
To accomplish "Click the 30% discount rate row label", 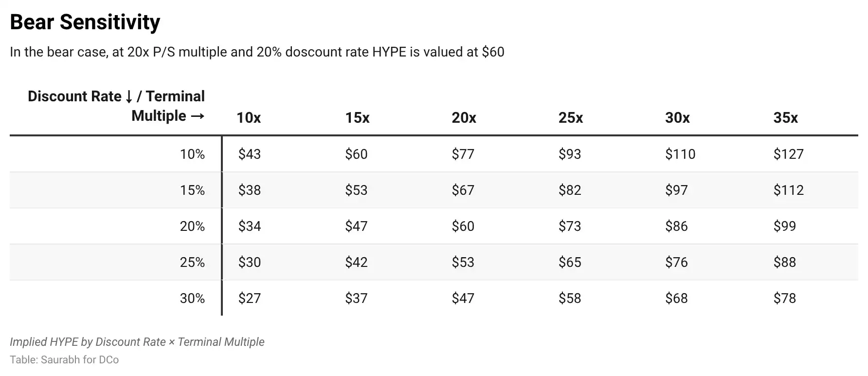I will [x=192, y=299].
